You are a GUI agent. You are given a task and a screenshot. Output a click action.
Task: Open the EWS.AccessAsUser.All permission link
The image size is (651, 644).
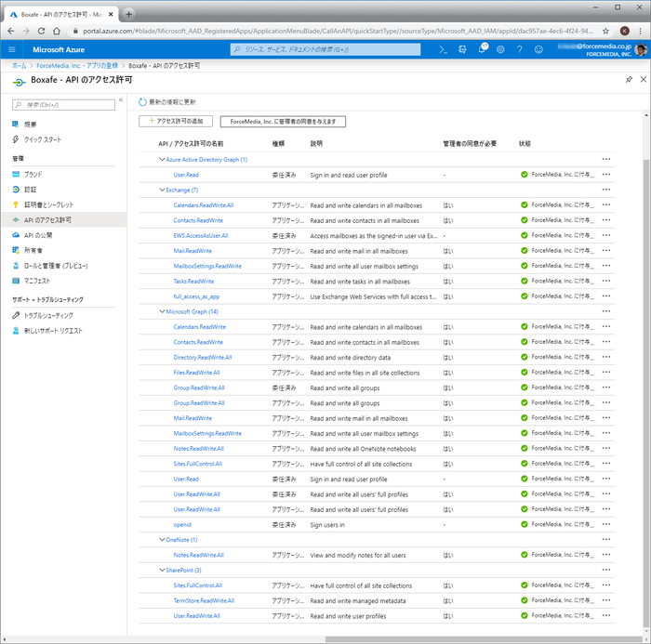200,236
